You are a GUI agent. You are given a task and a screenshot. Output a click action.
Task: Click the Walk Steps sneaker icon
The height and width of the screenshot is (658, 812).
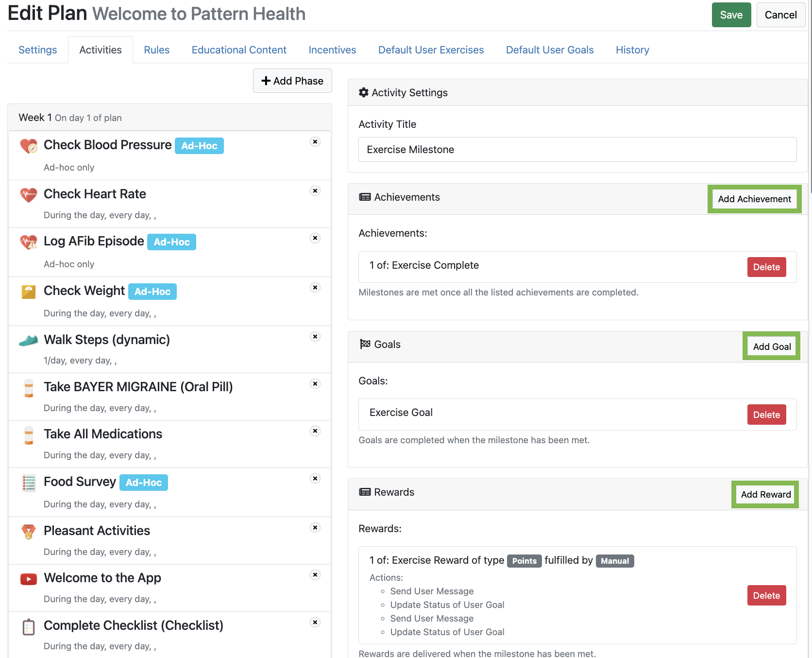tap(29, 340)
